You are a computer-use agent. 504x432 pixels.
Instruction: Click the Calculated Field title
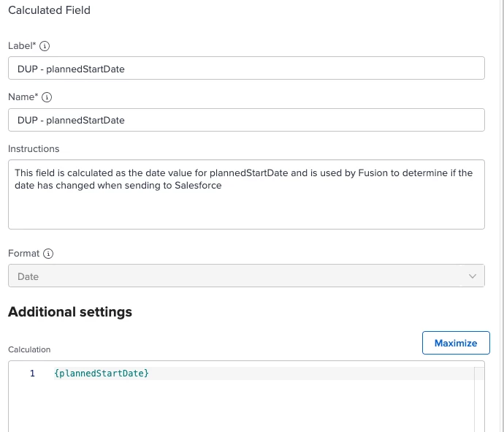pyautogui.click(x=49, y=11)
